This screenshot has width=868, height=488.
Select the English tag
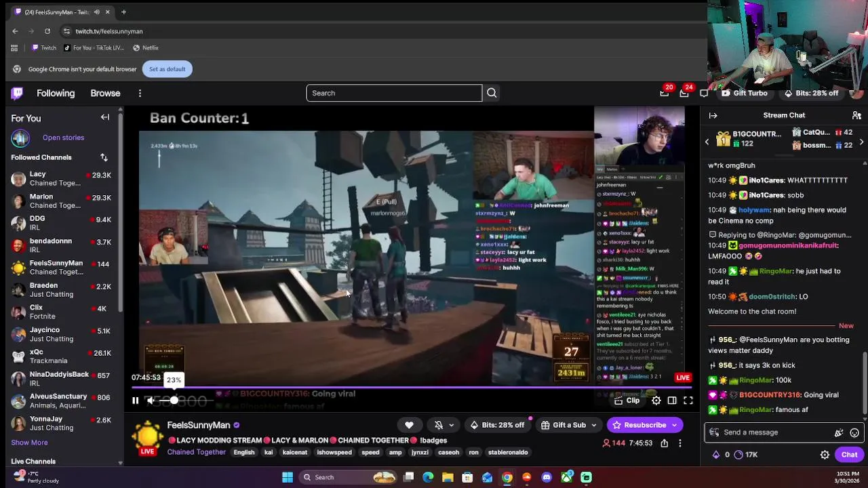(244, 452)
